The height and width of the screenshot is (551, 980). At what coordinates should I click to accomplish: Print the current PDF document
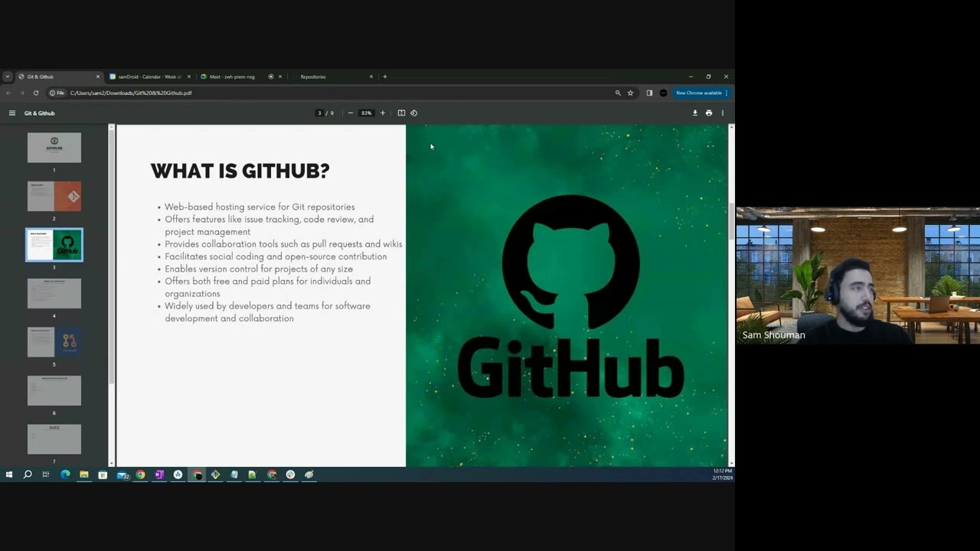click(x=708, y=112)
